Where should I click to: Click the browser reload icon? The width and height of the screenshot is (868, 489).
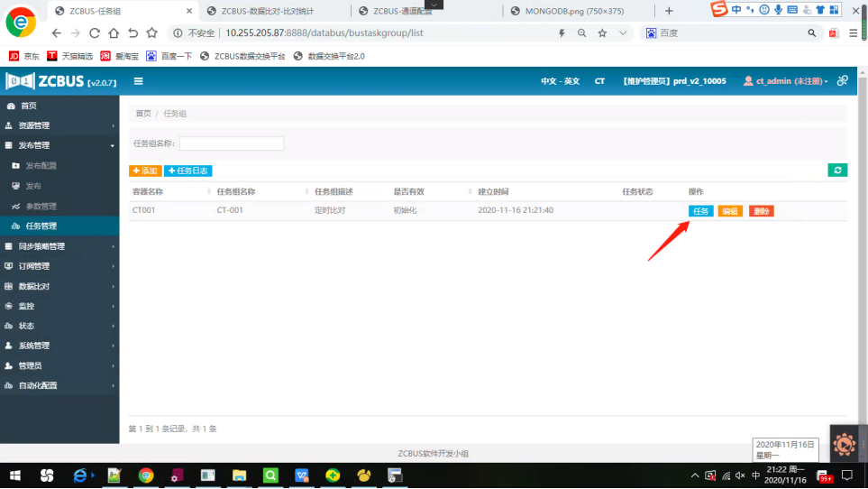coord(95,33)
